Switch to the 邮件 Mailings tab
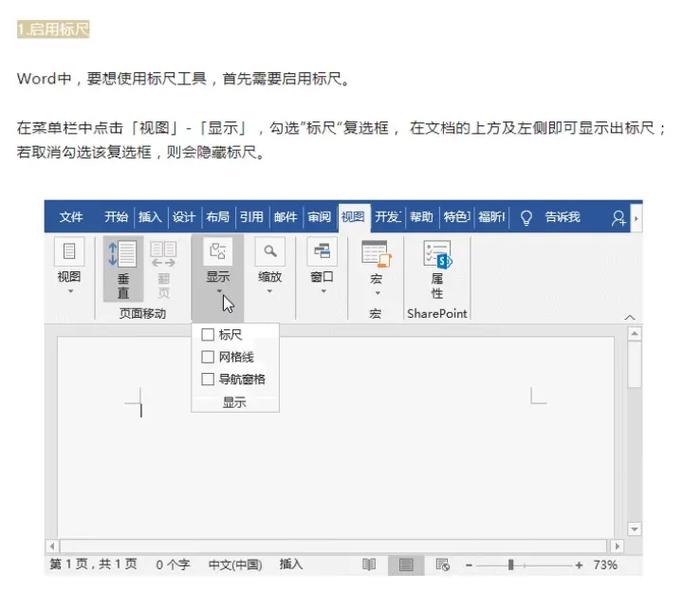This screenshot has width=683, height=593. point(286,217)
